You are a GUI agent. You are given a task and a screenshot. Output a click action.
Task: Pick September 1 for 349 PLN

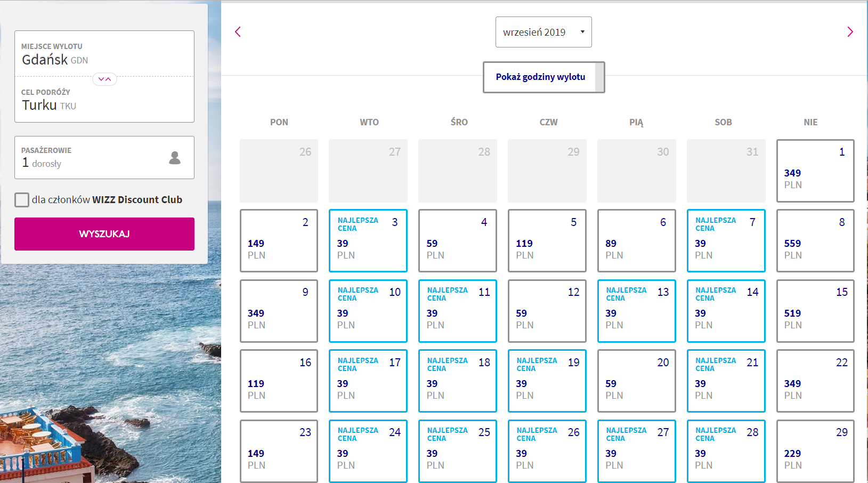(815, 171)
